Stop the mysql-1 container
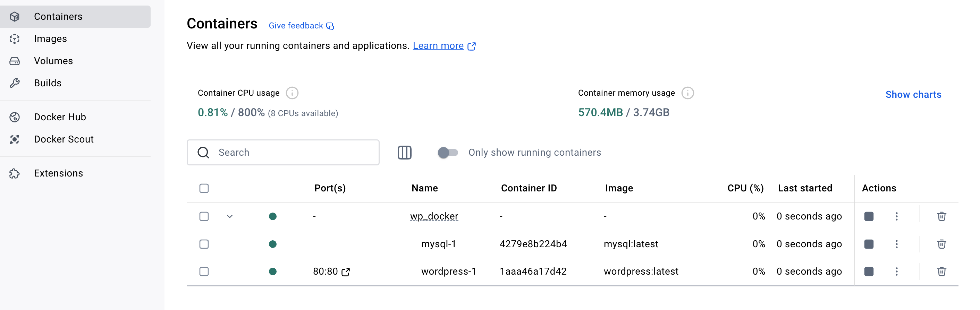 click(869, 244)
